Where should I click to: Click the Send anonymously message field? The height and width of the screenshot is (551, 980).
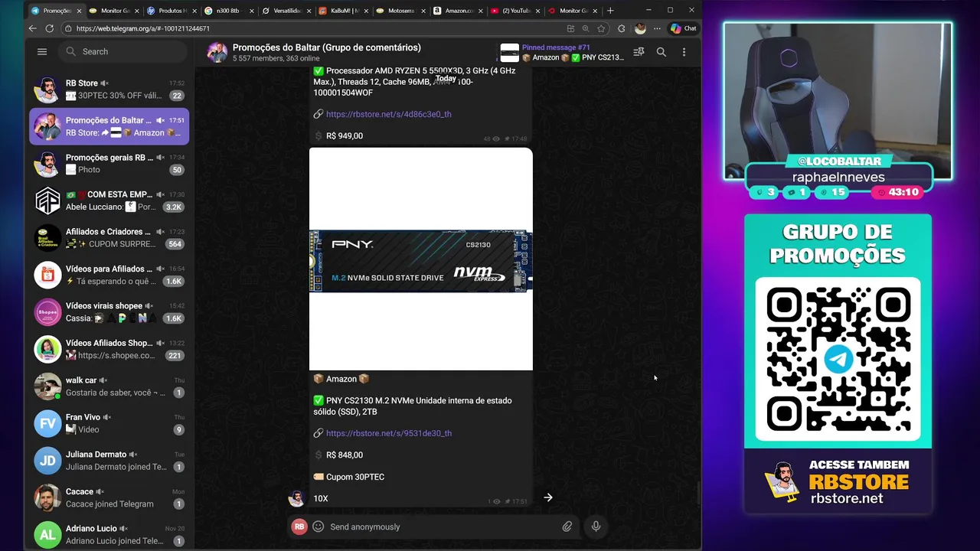click(x=442, y=527)
